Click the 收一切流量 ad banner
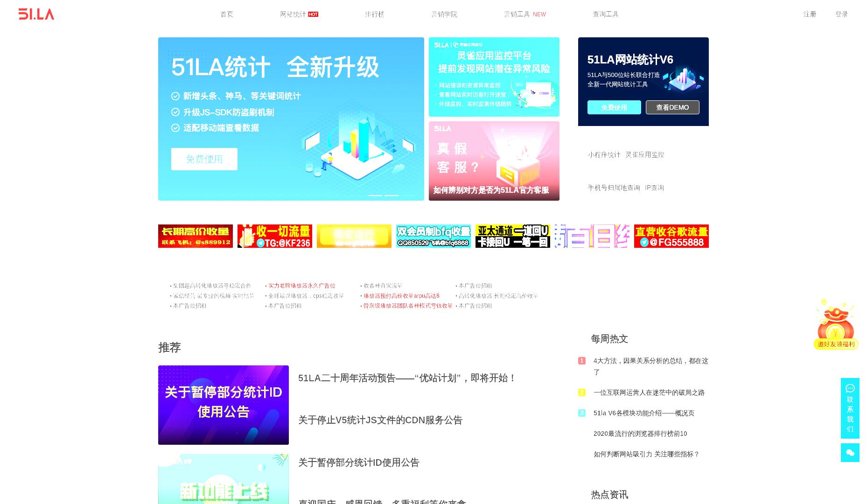Image resolution: width=867 pixels, height=504 pixels. 275,236
